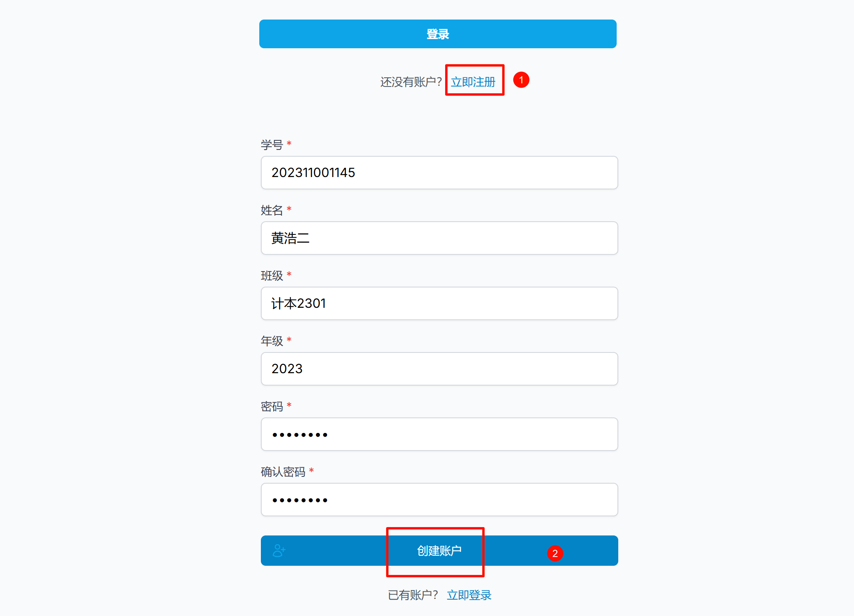Click the red number 2 annotation badge
The height and width of the screenshot is (616, 854).
(x=554, y=553)
